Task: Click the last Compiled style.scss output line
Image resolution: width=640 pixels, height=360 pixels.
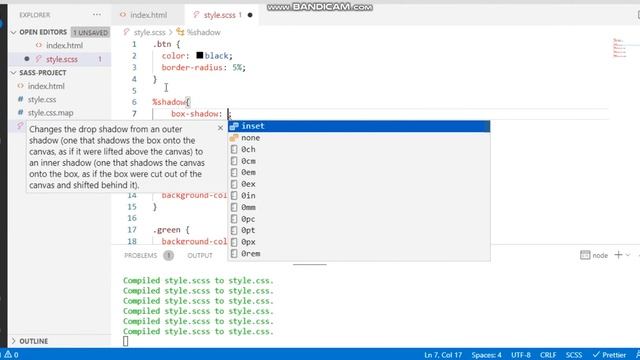Action: [198, 331]
